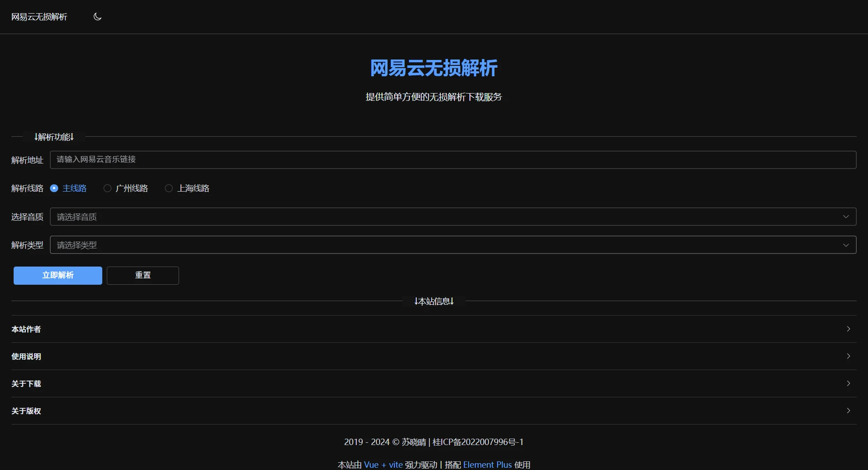Click the 桂ICP备2022007996号-1 text
The height and width of the screenshot is (470, 868).
[x=478, y=442]
